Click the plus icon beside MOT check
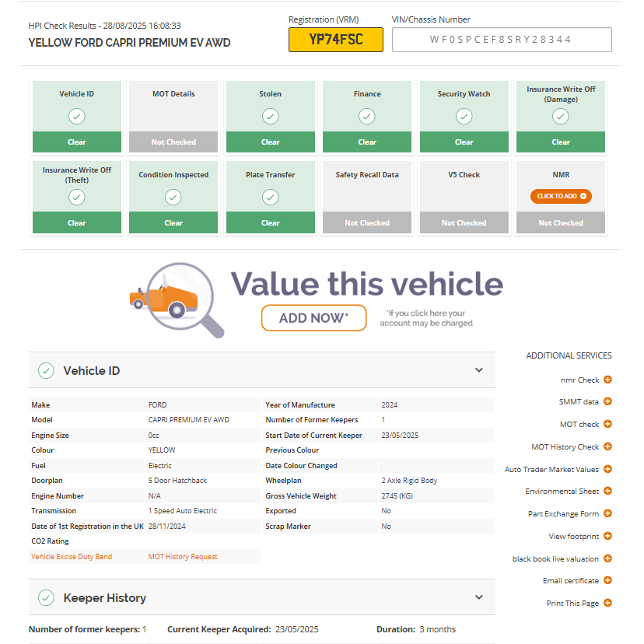Viewport: 644px width, 644px height. click(x=608, y=424)
